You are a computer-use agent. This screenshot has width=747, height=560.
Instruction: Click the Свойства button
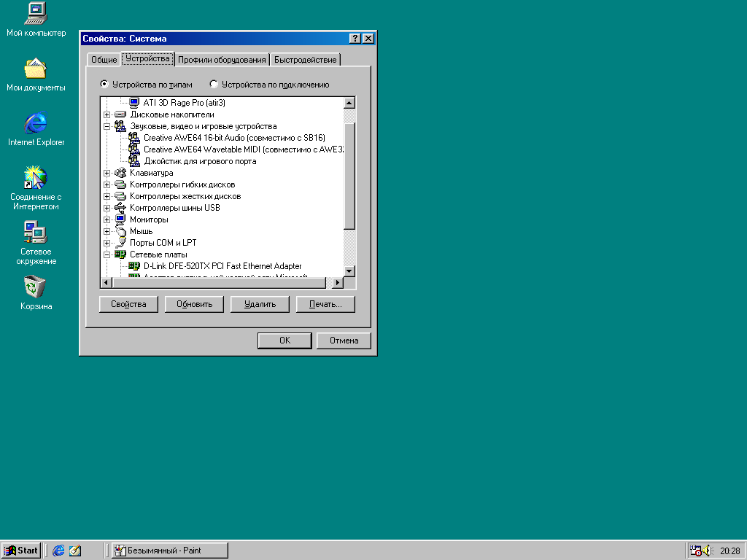point(128,304)
